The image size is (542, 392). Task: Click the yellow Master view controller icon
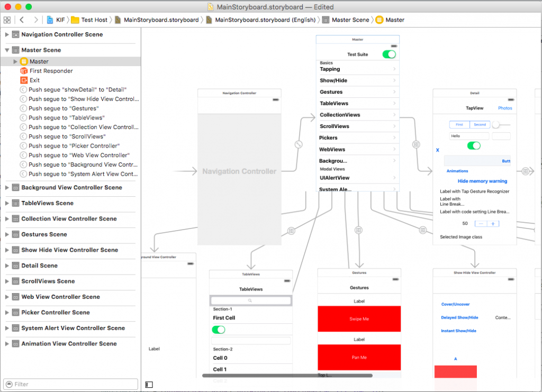23,61
